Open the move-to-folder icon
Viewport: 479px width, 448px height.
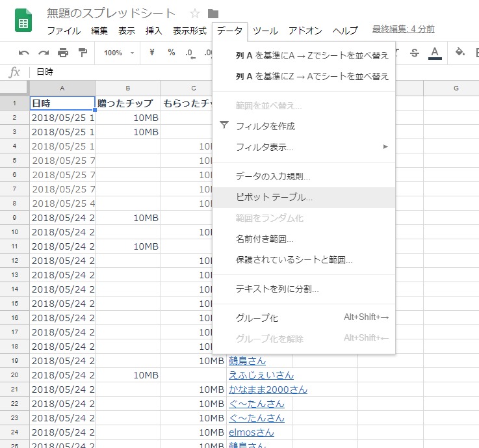tap(213, 14)
